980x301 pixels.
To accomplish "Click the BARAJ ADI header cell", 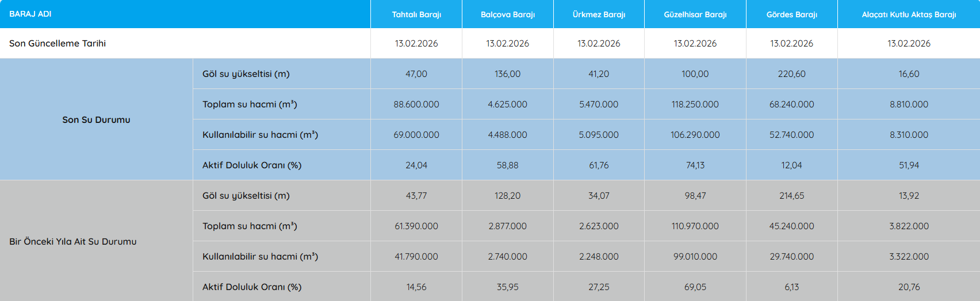I will point(30,14).
